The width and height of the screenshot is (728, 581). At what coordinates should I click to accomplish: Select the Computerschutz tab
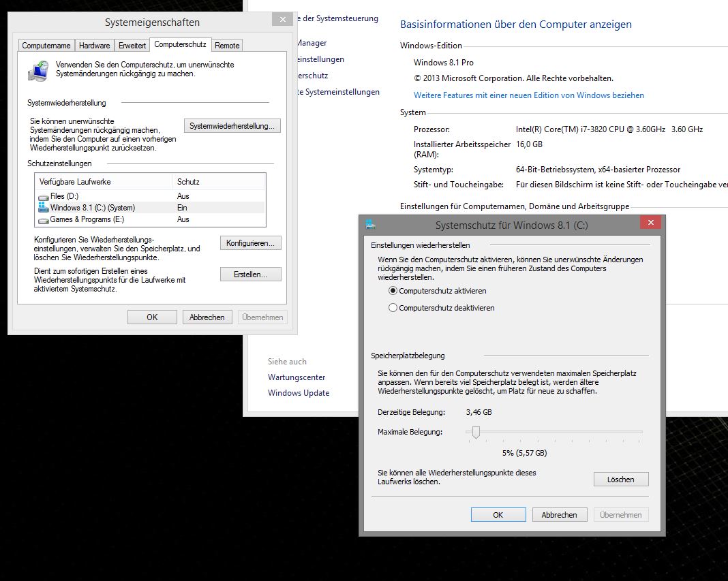(180, 44)
